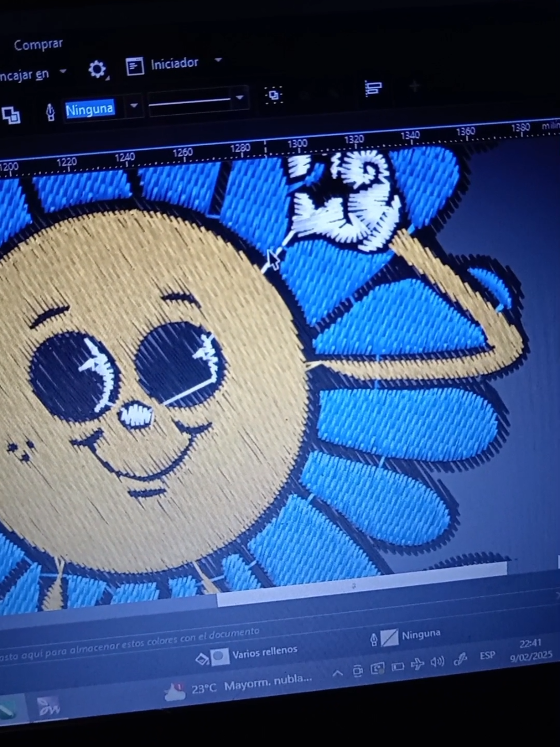Open the options gear icon
This screenshot has width=560, height=747.
(97, 70)
